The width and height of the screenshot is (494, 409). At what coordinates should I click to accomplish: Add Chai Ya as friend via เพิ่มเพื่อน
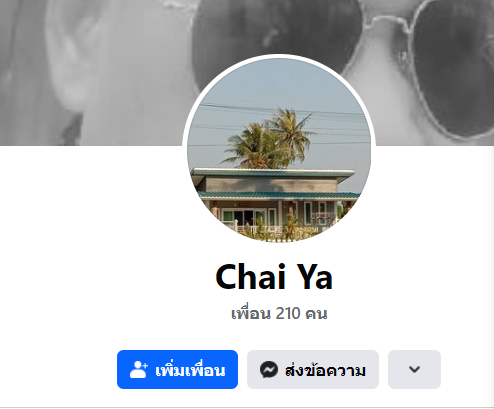[177, 369]
